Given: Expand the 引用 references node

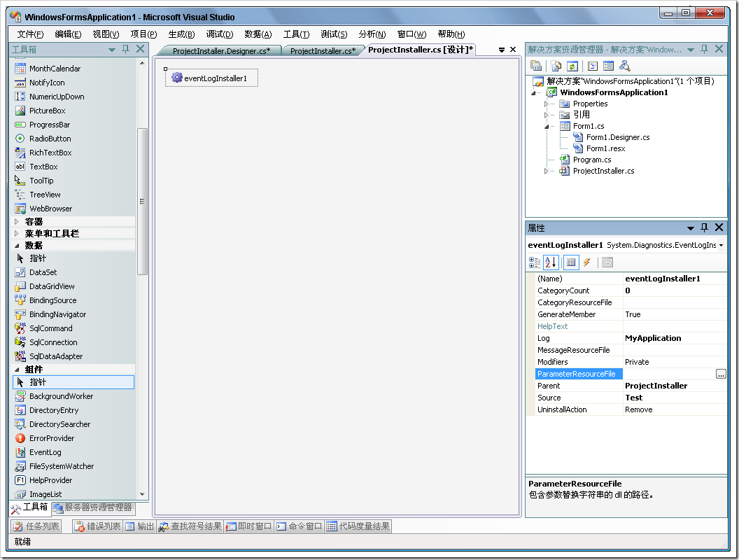Looking at the screenshot, I should [547, 115].
